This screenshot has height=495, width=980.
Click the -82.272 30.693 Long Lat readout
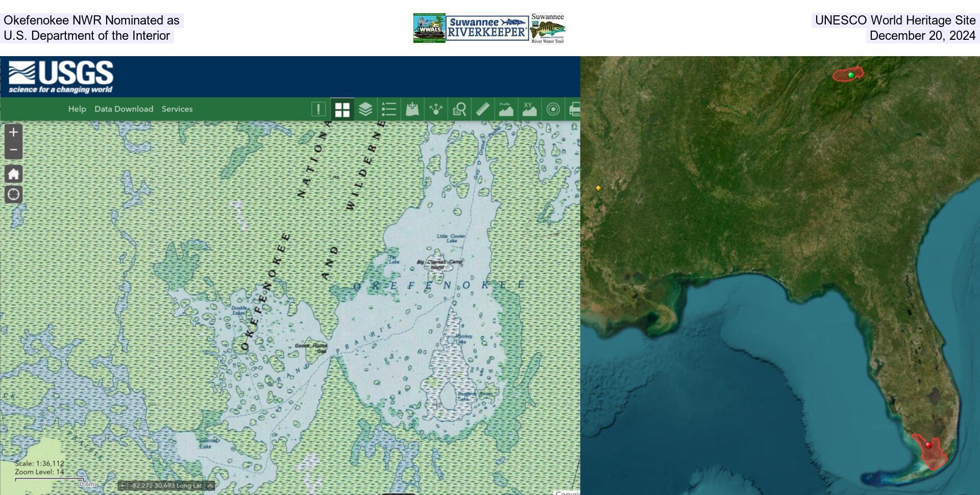click(x=166, y=486)
